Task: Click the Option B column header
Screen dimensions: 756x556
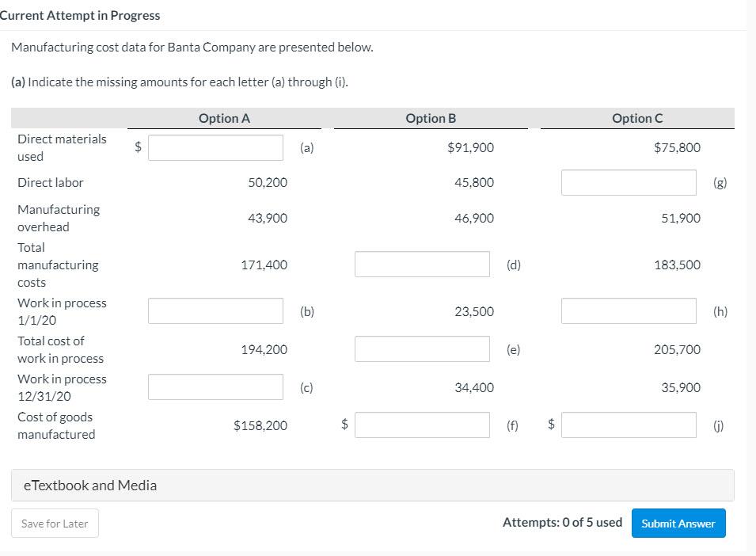Action: 431,118
